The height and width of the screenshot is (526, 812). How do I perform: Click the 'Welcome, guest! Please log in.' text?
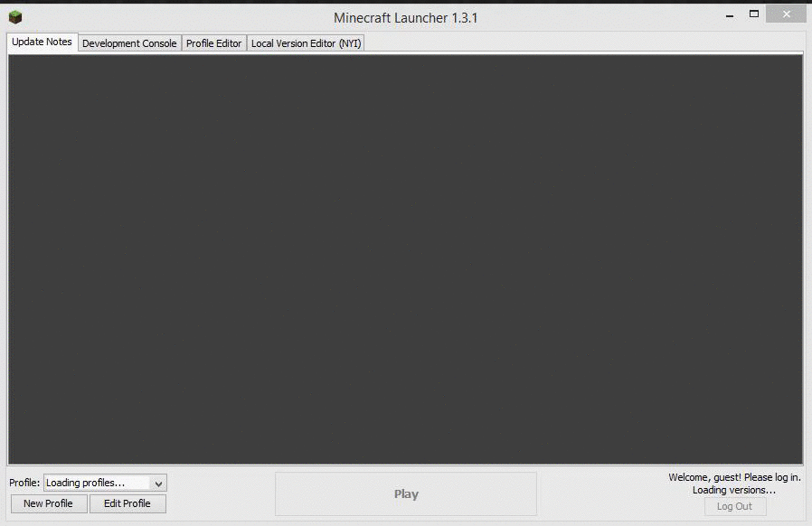click(x=734, y=477)
